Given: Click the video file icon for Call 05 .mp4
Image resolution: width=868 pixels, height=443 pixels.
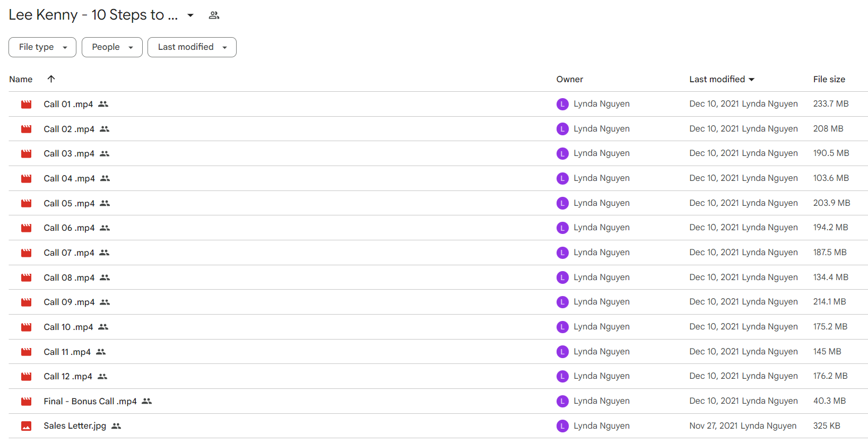Looking at the screenshot, I should click(x=26, y=203).
